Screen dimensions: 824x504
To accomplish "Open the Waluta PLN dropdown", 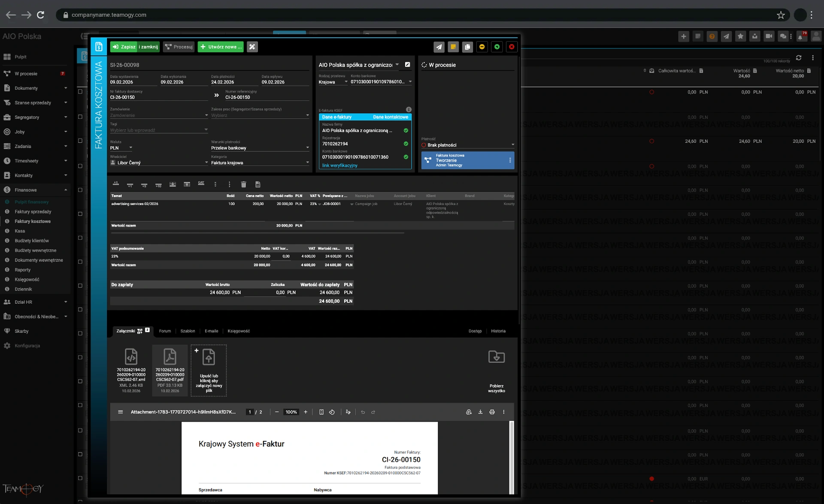I will pyautogui.click(x=130, y=148).
